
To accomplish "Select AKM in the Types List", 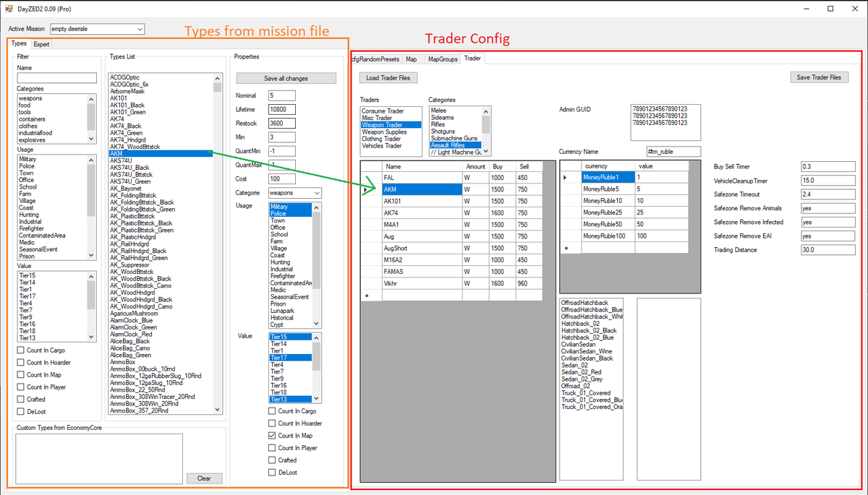I will 161,153.
